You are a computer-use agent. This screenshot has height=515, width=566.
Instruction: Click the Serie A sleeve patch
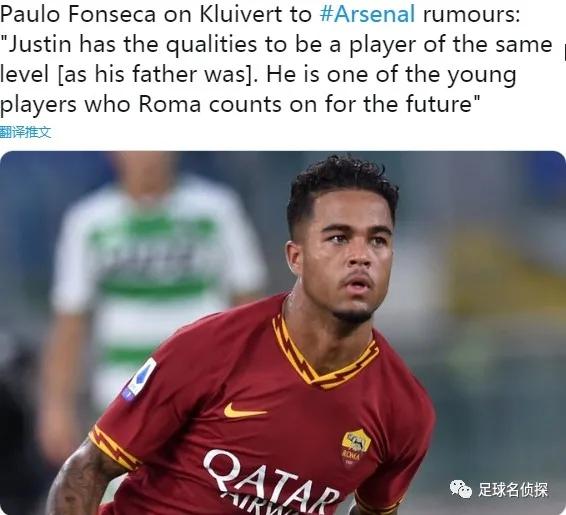click(140, 379)
